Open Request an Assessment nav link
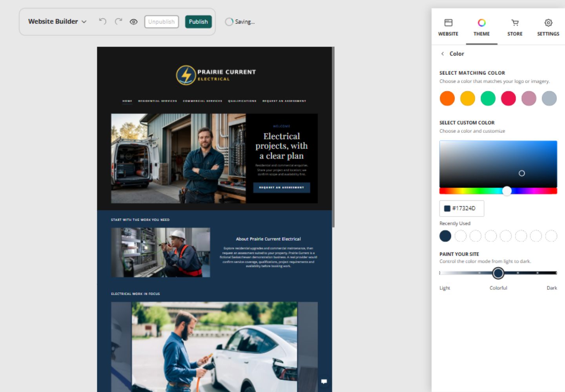This screenshot has height=392, width=565. [x=284, y=101]
